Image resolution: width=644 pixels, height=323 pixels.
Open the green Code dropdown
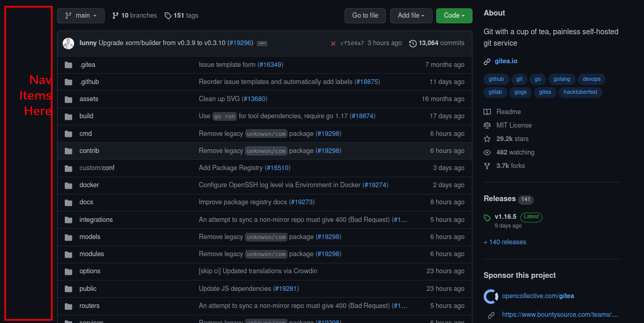pos(454,16)
